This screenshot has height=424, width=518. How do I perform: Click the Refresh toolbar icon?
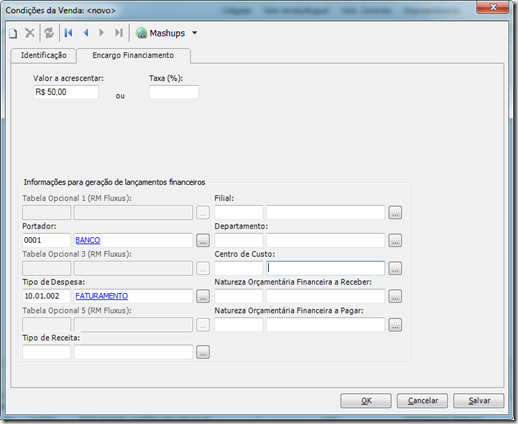coord(49,33)
